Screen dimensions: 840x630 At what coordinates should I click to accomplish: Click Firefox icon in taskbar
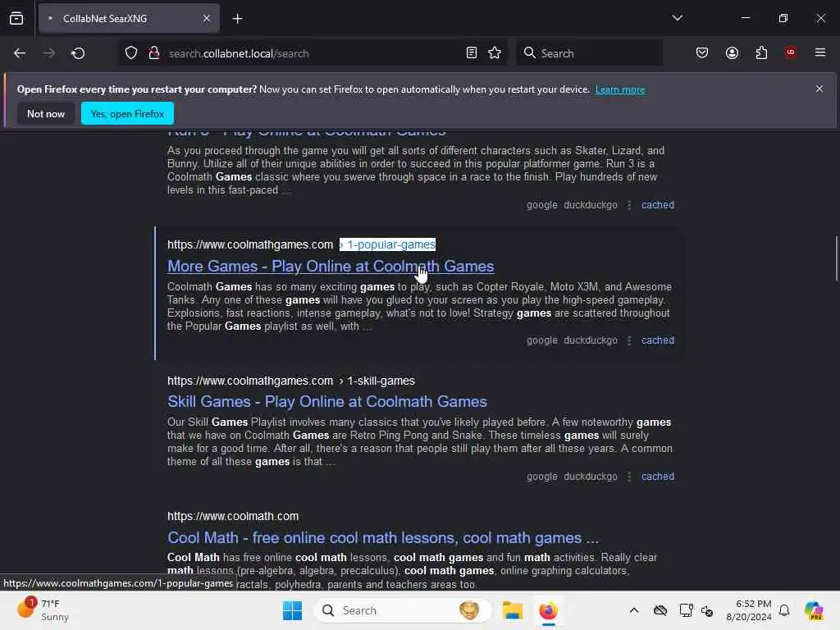[x=548, y=610]
